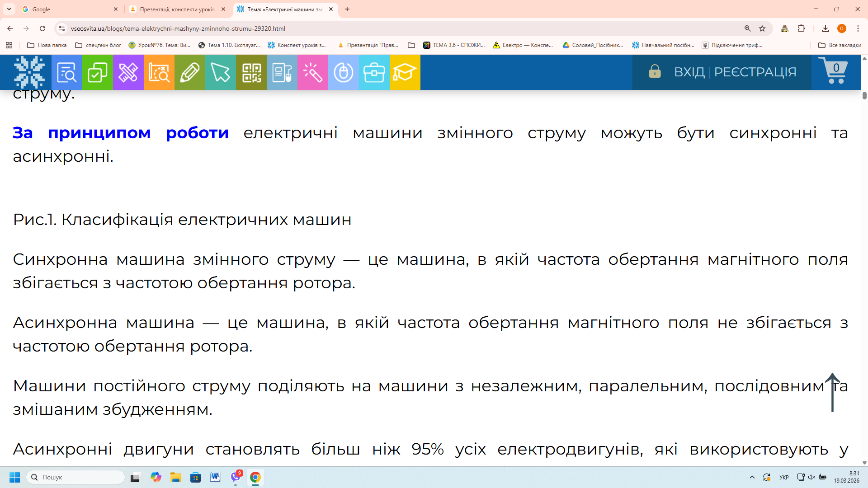Open the briefcase icon in site toolbar
This screenshot has width=868, height=488.
coord(374,72)
